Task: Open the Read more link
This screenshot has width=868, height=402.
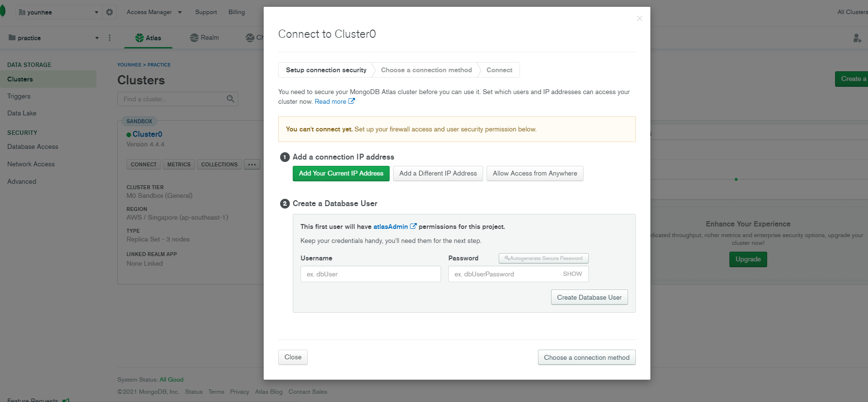Action: [334, 101]
